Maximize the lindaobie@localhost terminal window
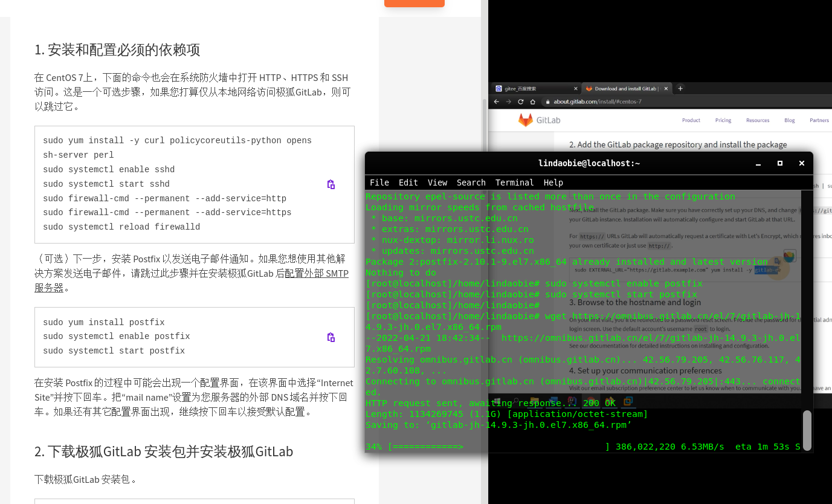The height and width of the screenshot is (504, 832). coord(780,163)
